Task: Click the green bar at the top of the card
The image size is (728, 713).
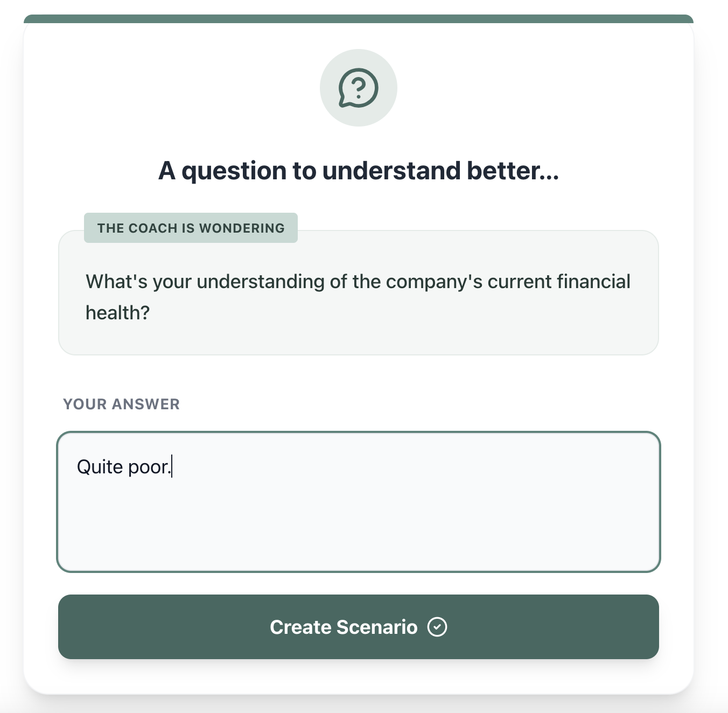Action: tap(359, 17)
